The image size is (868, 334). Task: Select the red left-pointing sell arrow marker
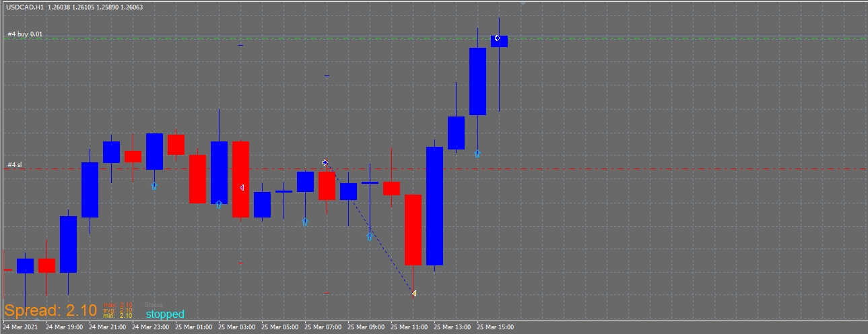click(x=242, y=188)
